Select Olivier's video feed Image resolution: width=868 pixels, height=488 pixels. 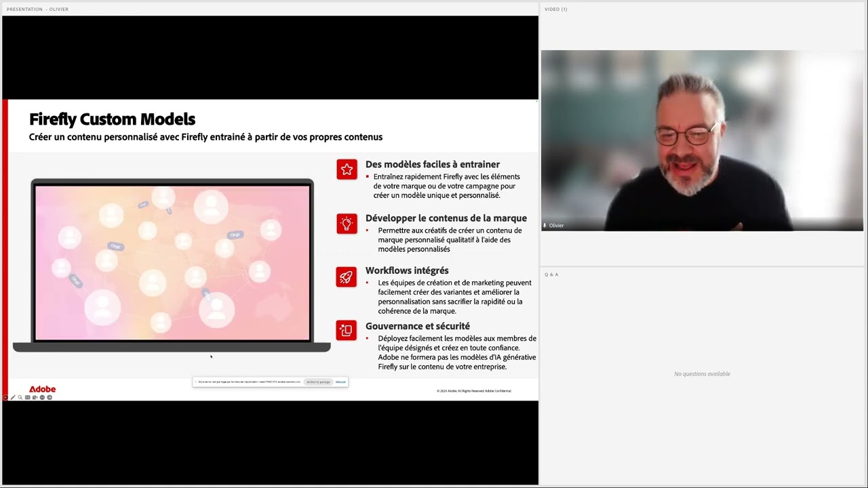pos(702,140)
